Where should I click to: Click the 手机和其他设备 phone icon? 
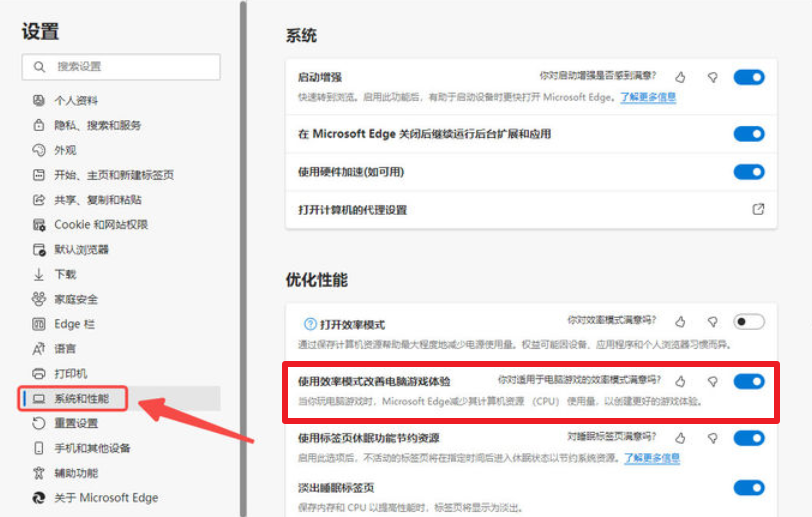click(39, 448)
